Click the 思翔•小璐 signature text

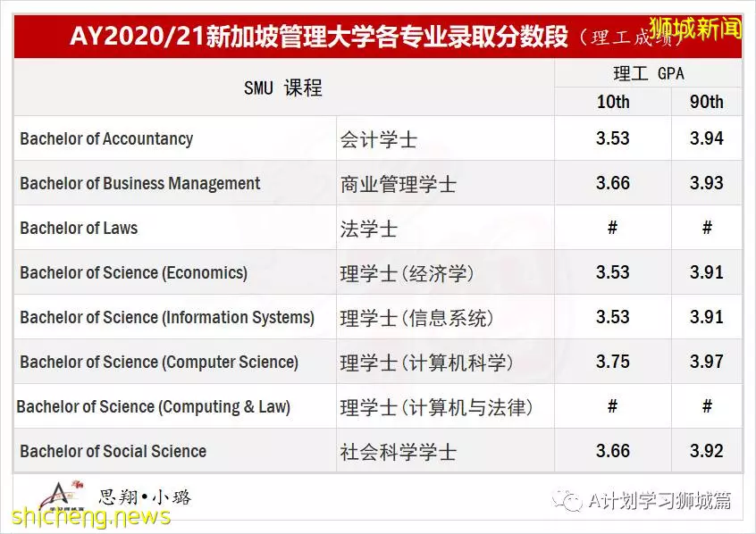point(145,496)
